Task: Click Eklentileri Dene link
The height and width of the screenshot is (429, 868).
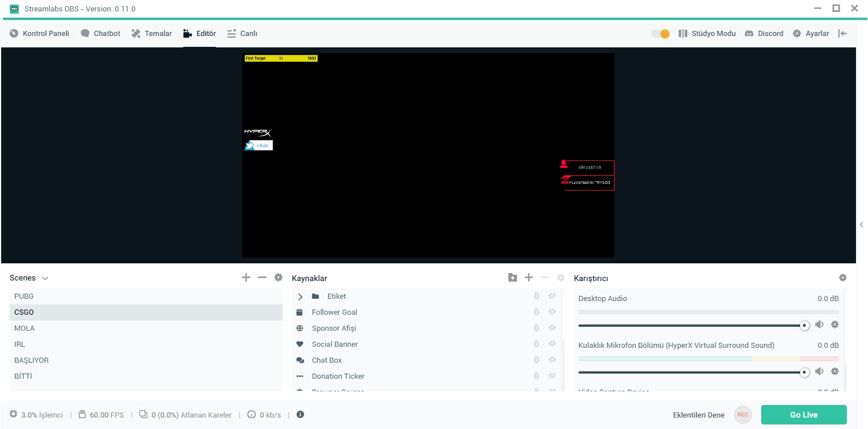Action: tap(699, 415)
